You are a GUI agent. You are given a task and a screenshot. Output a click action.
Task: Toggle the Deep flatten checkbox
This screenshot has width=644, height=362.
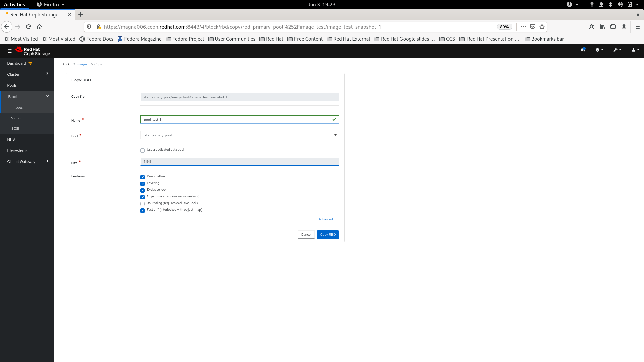pyautogui.click(x=143, y=177)
